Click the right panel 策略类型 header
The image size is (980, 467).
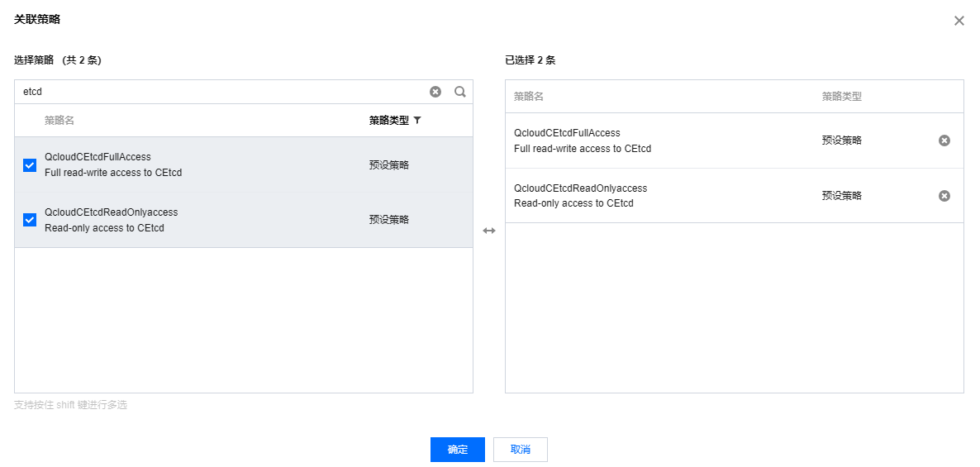841,97
